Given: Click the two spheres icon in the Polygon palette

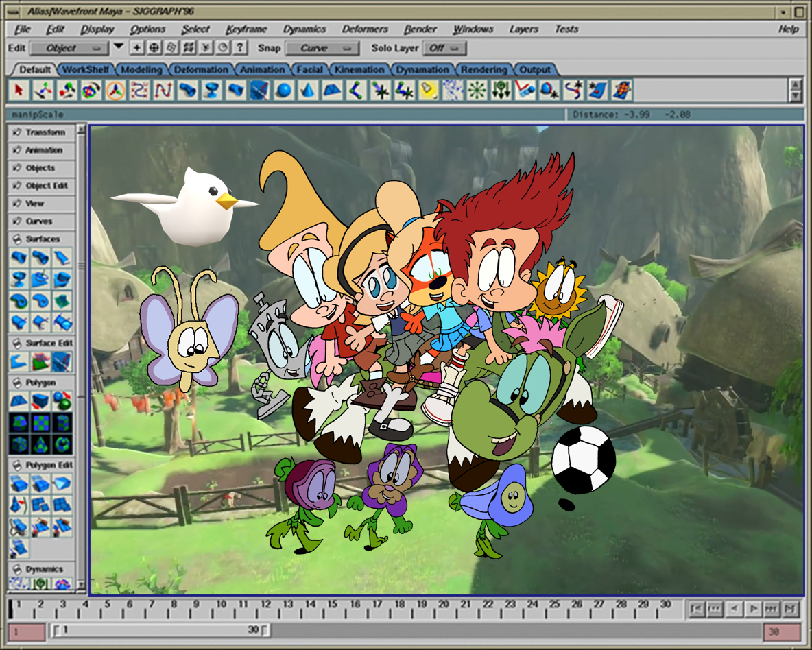Looking at the screenshot, I should coord(62,401).
